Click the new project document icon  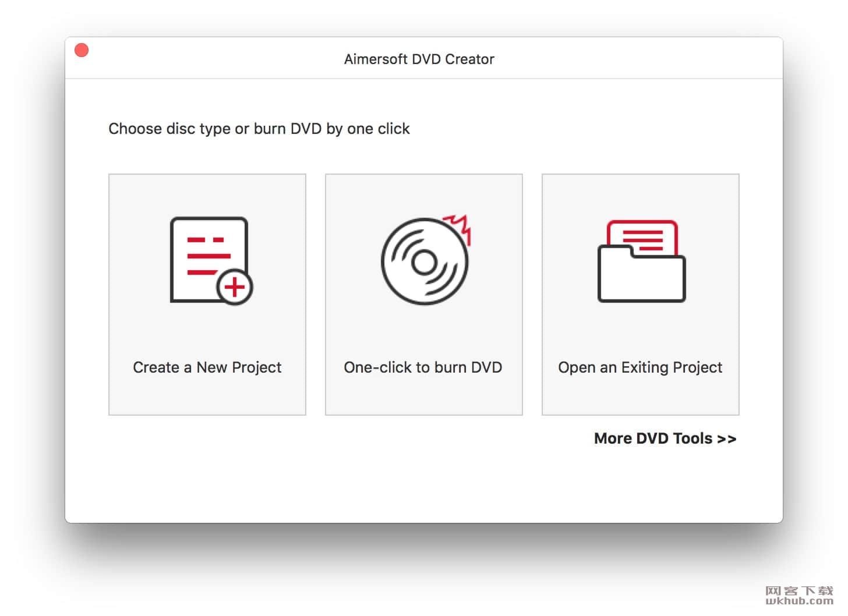click(x=211, y=261)
